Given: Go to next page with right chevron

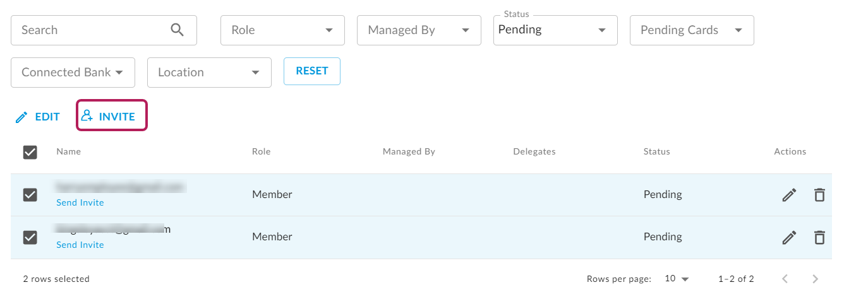Looking at the screenshot, I should (x=816, y=279).
